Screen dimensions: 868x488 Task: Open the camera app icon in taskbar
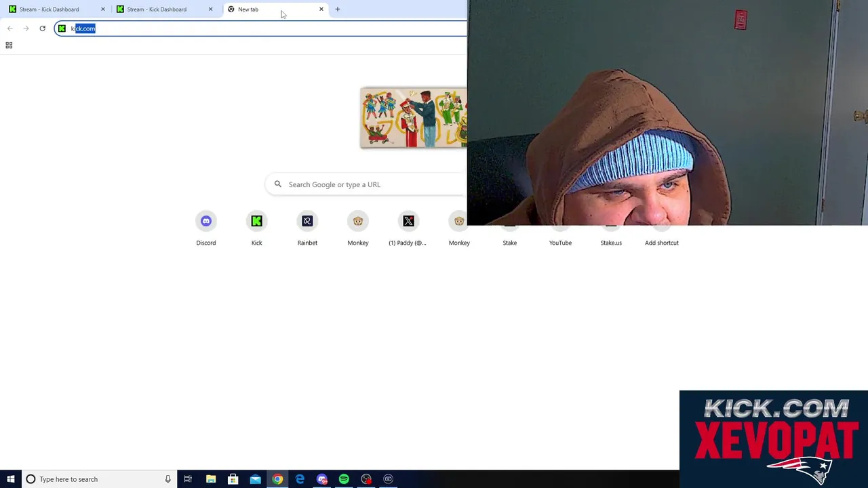[388, 479]
